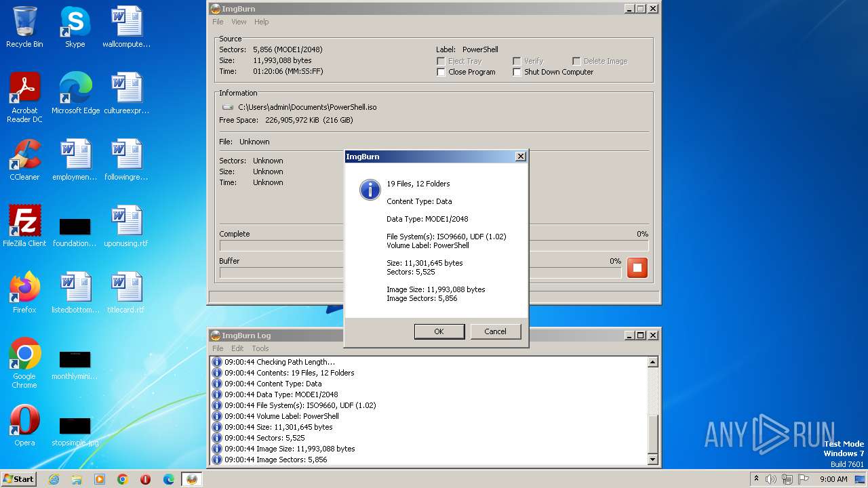868x488 pixels.
Task: Show hidden tray icons arrow
Action: click(x=757, y=479)
